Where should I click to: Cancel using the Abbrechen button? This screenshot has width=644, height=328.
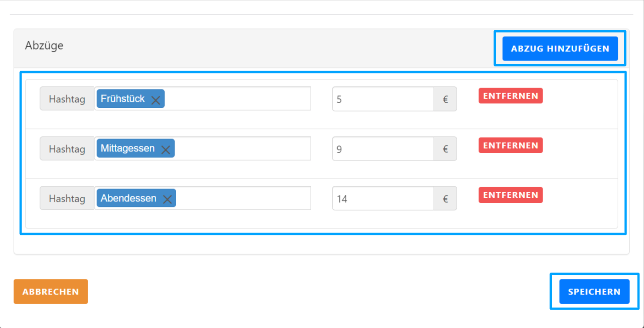pos(50,292)
